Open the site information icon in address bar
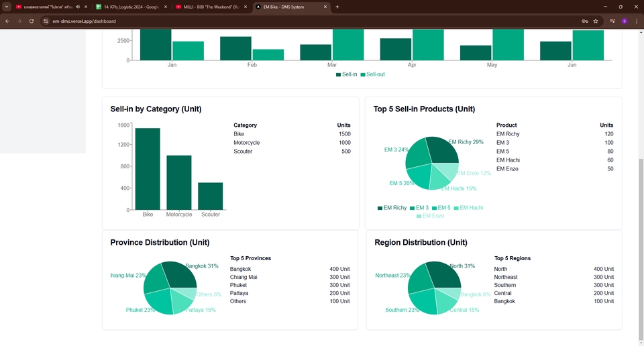This screenshot has width=644, height=346. pos(46,21)
